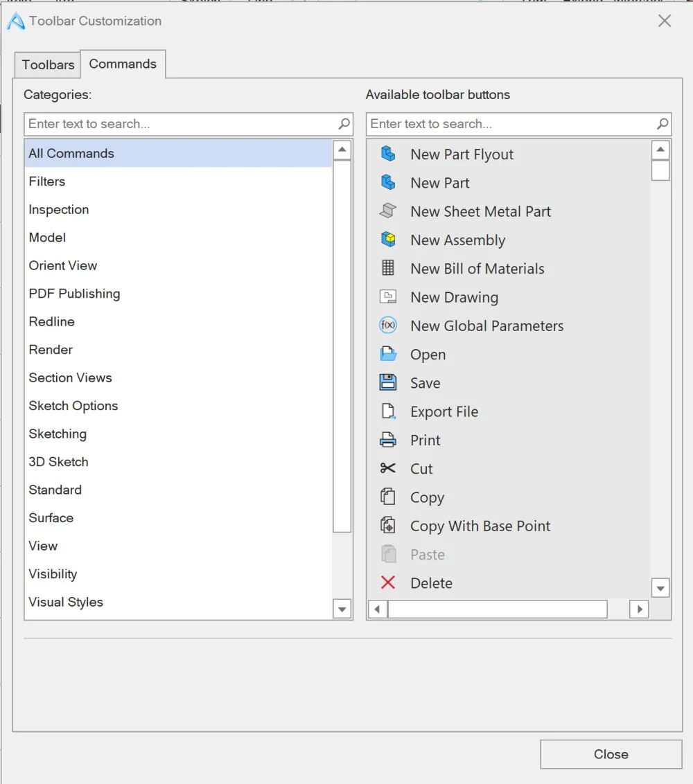This screenshot has width=693, height=784.
Task: Click the Cut scissors icon
Action: [388, 468]
